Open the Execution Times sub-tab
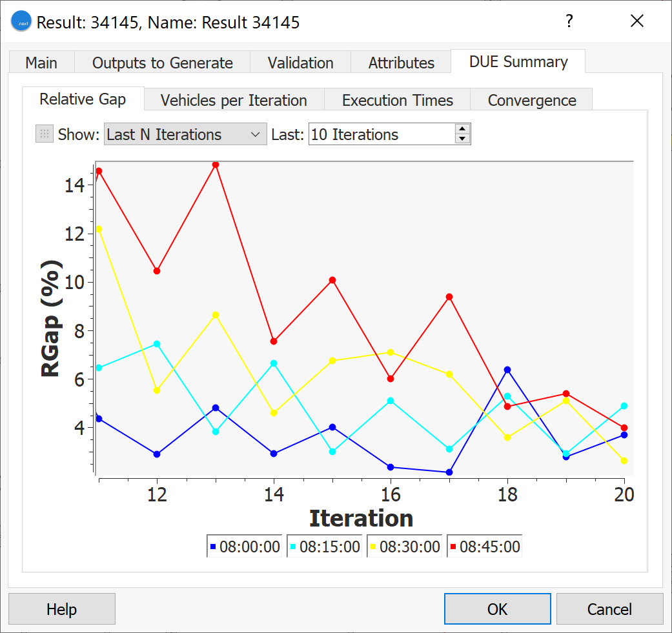This screenshot has width=672, height=633. [x=397, y=100]
